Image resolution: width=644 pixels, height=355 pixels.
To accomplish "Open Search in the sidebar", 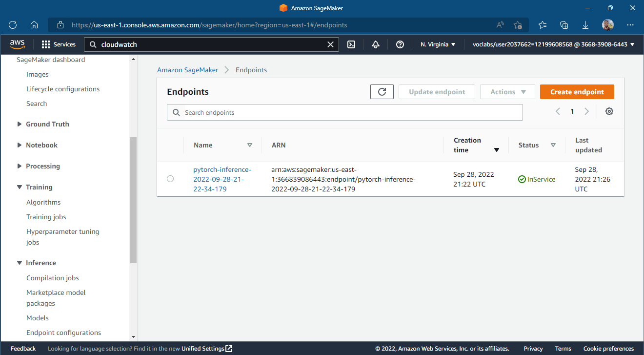I will 37,104.
